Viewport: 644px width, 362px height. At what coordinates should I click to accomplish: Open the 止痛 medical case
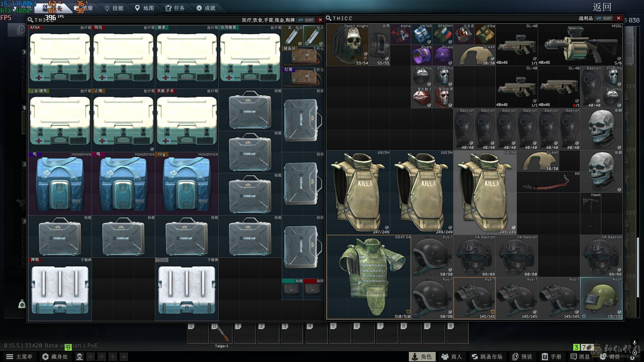(123, 120)
